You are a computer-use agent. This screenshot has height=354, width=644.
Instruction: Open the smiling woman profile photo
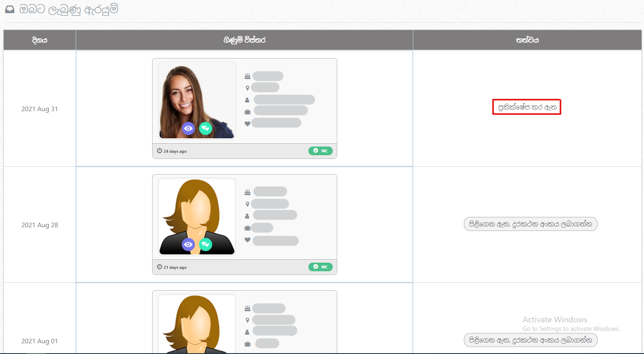click(x=197, y=101)
